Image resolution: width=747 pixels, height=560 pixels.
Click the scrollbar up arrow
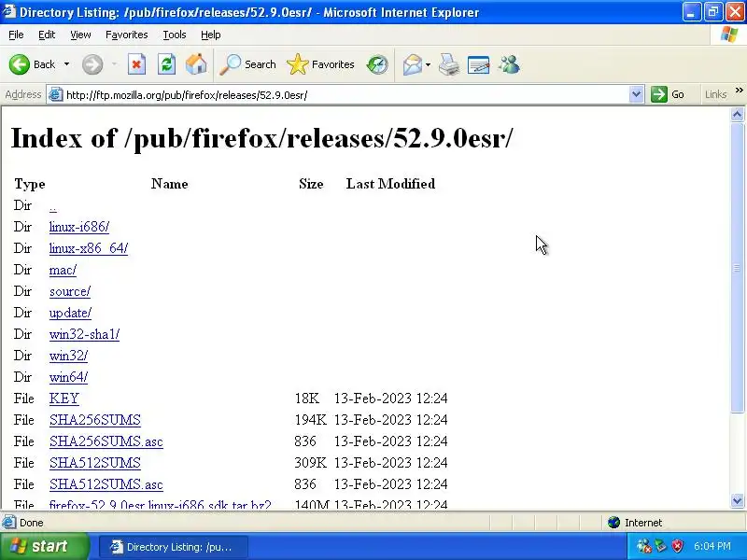point(737,115)
